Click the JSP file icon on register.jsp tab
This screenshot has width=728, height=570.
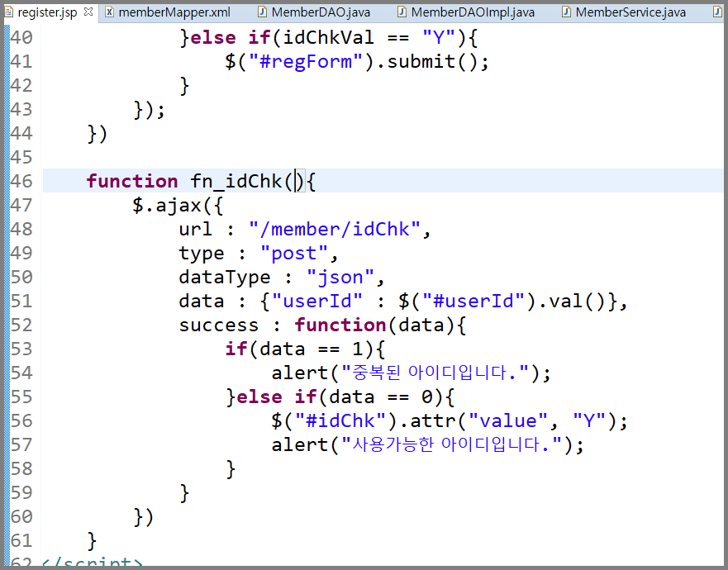pyautogui.click(x=9, y=12)
